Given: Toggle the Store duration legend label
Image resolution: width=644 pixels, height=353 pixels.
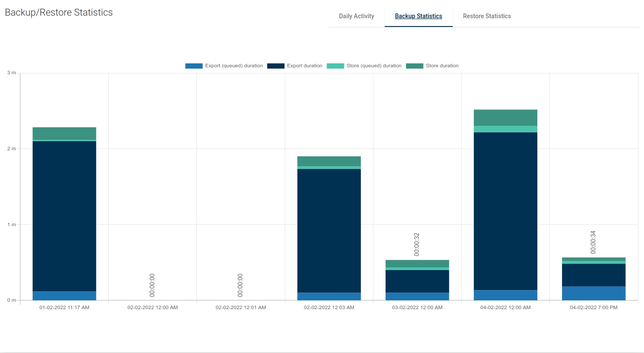Looking at the screenshot, I should pyautogui.click(x=442, y=66).
